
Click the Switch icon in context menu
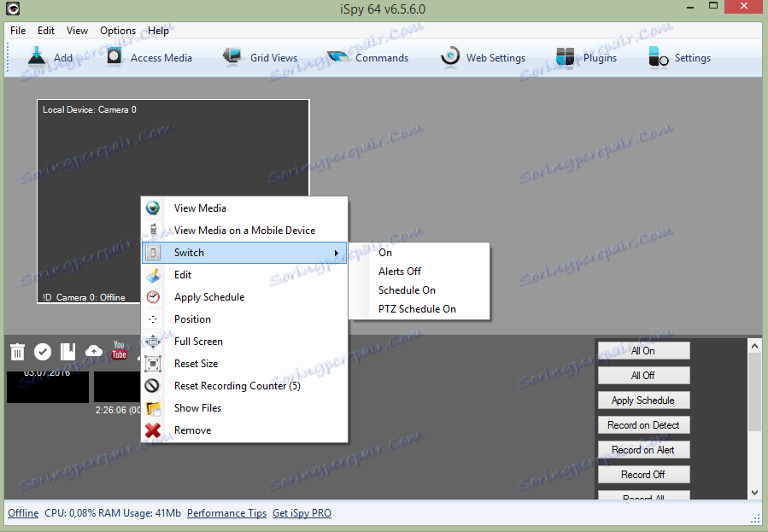tap(153, 253)
